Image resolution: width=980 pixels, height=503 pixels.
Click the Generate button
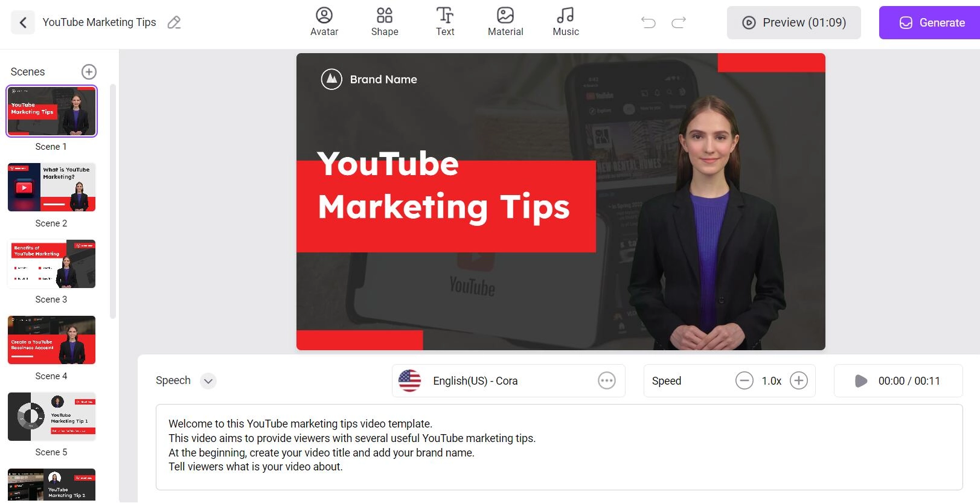932,23
